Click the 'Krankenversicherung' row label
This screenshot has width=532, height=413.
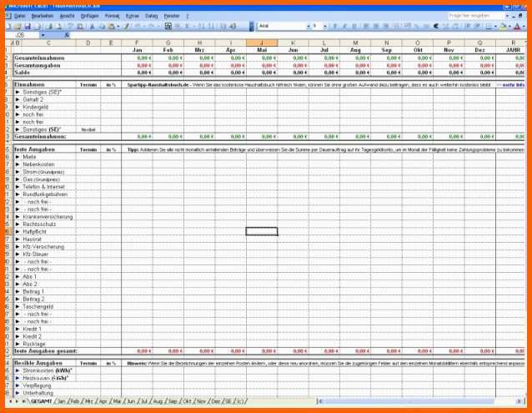click(x=48, y=216)
